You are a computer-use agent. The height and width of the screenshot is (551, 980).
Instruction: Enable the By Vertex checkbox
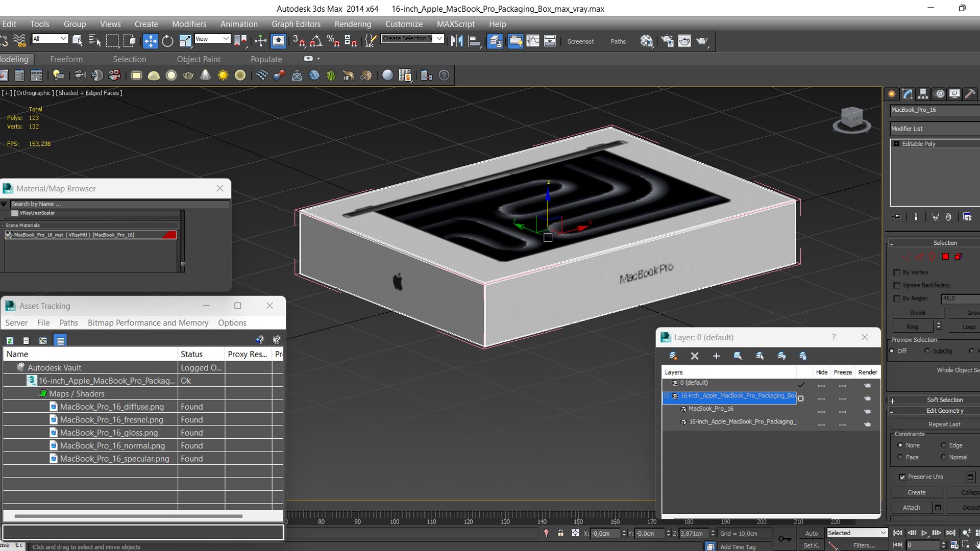pos(897,272)
